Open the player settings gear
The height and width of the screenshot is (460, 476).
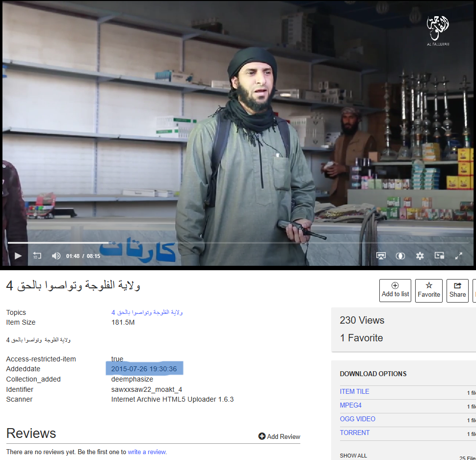[420, 256]
